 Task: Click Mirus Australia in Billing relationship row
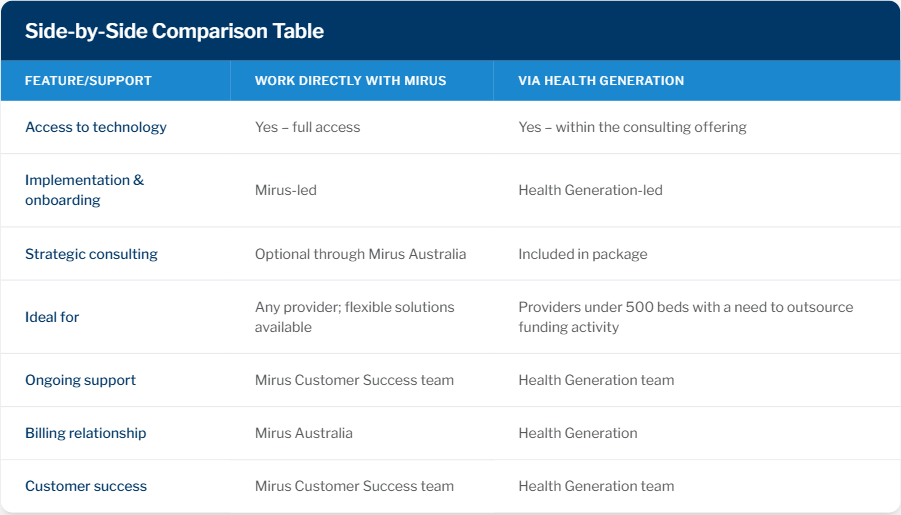tap(303, 433)
